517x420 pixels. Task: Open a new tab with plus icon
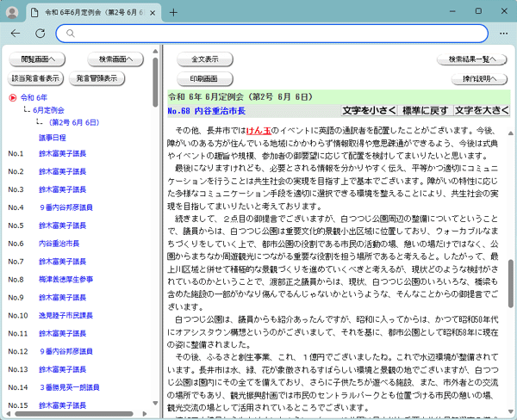(x=173, y=13)
